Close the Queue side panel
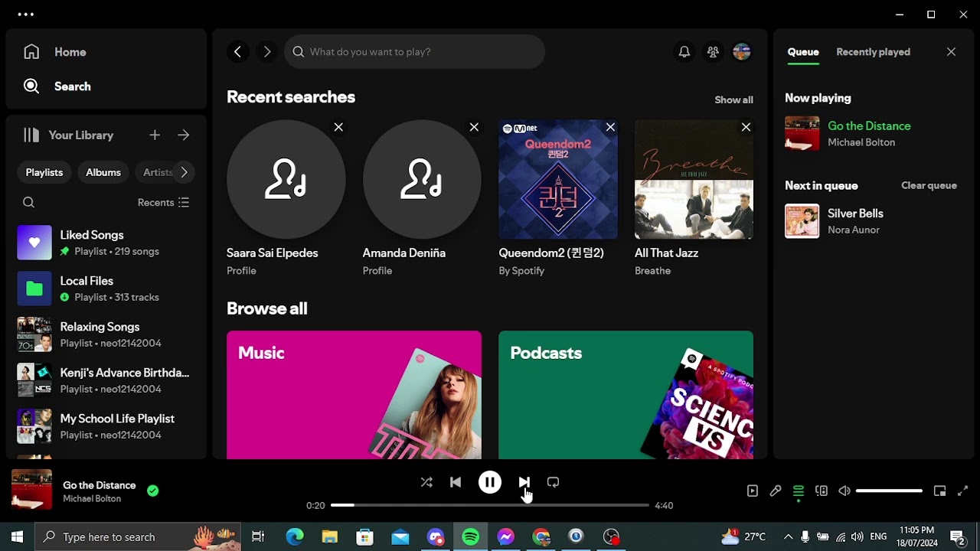Screen dimensions: 980x551 coord(951,52)
